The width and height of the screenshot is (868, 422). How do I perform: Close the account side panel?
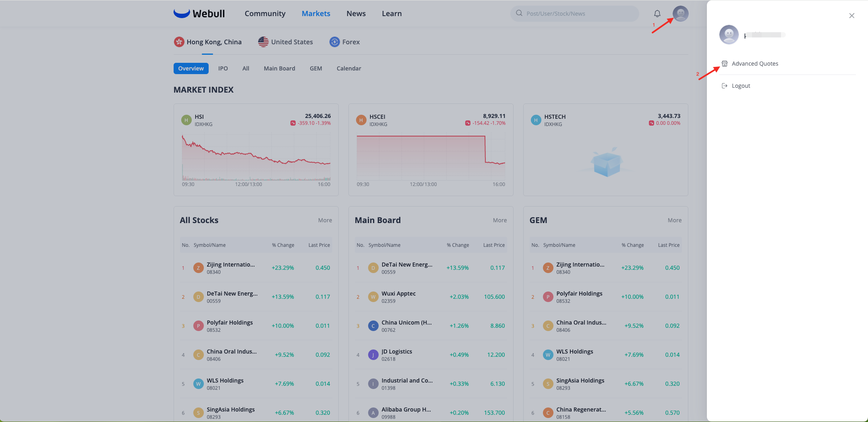point(851,16)
